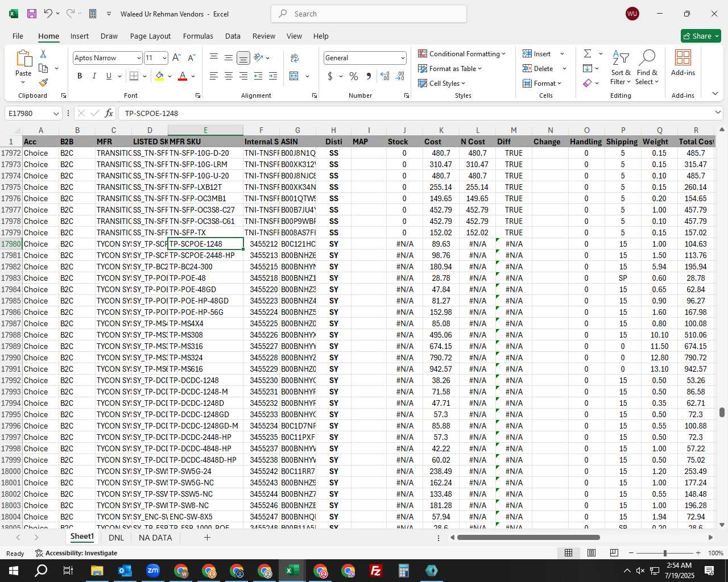Click the AutoSum sigma icon
Screen dimensions: 728x582
pyautogui.click(x=588, y=53)
